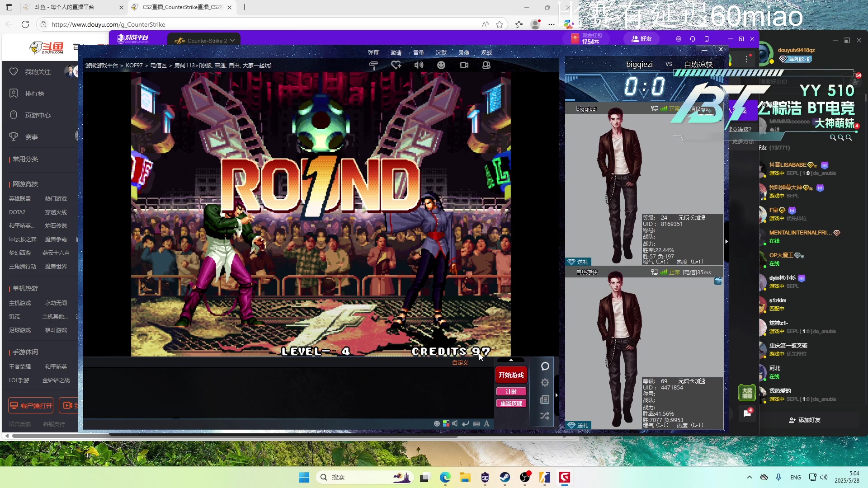Open 页游中心 in Douyu sidebar
Image resolution: width=868 pixels, height=488 pixels.
[38, 115]
